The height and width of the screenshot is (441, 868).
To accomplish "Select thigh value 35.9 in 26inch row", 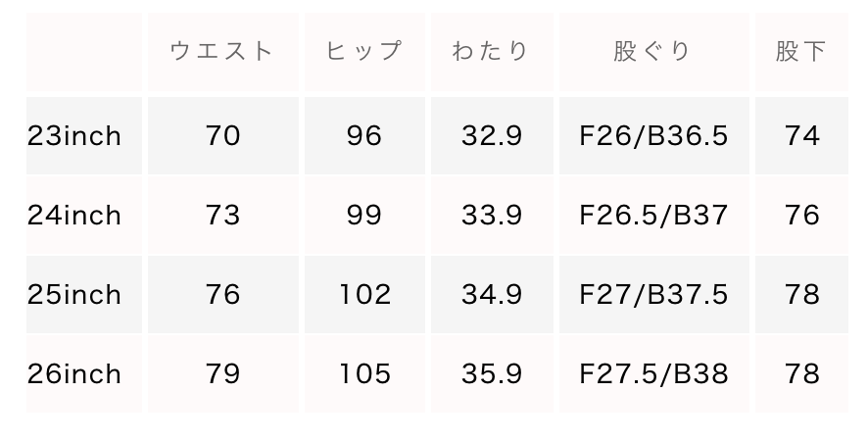I will [491, 374].
